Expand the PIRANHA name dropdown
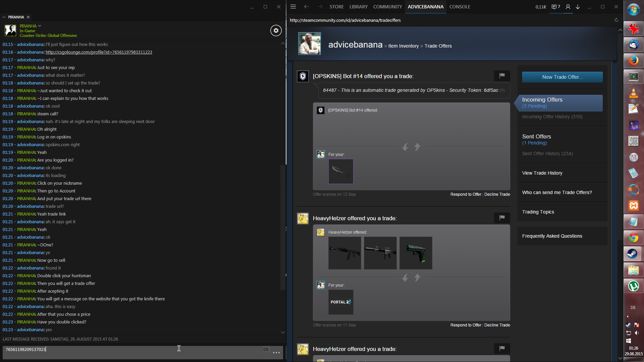The image size is (644, 362). click(x=40, y=26)
